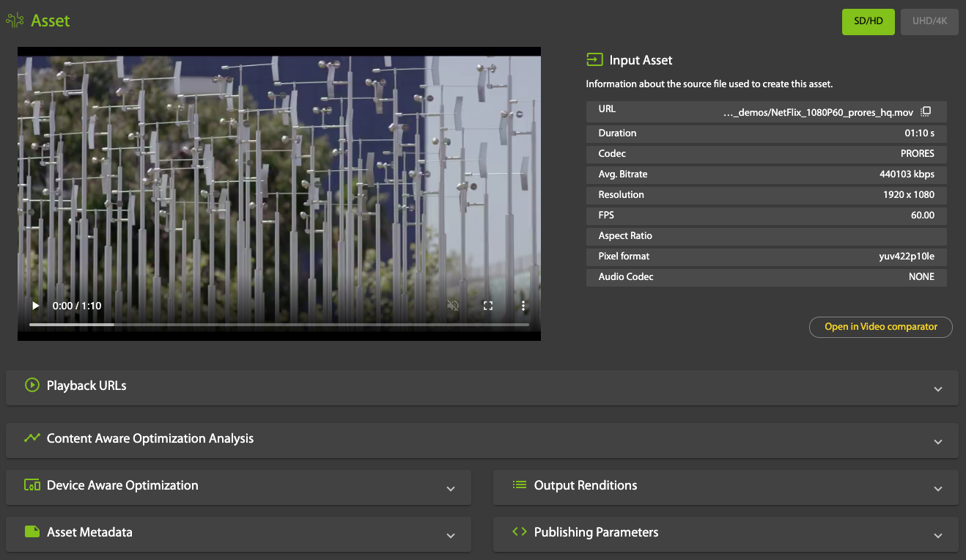This screenshot has width=966, height=560.
Task: Unmute the video audio
Action: (453, 306)
